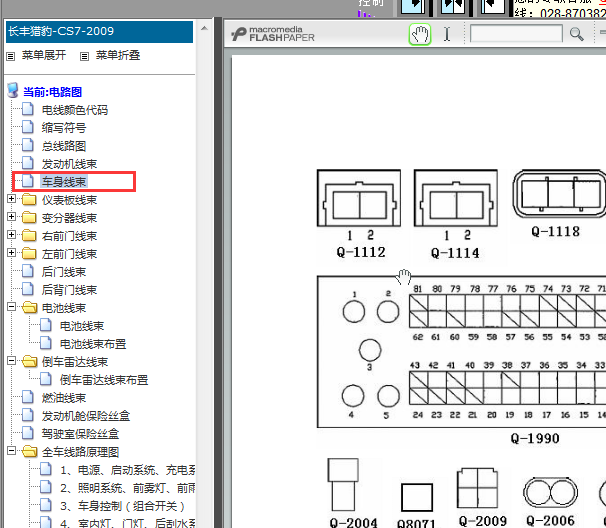Open 倒车雷达线束布置 document
The image size is (606, 528).
pyautogui.click(x=104, y=380)
